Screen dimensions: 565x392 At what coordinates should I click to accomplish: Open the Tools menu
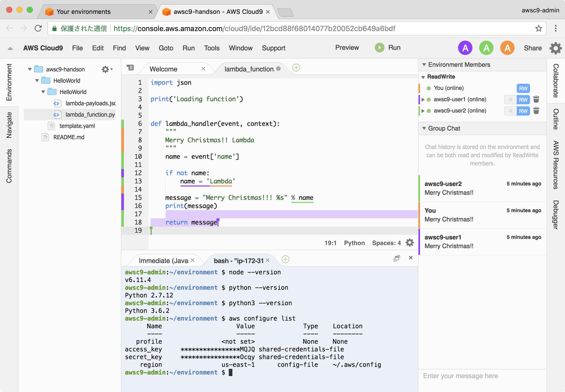[x=212, y=48]
